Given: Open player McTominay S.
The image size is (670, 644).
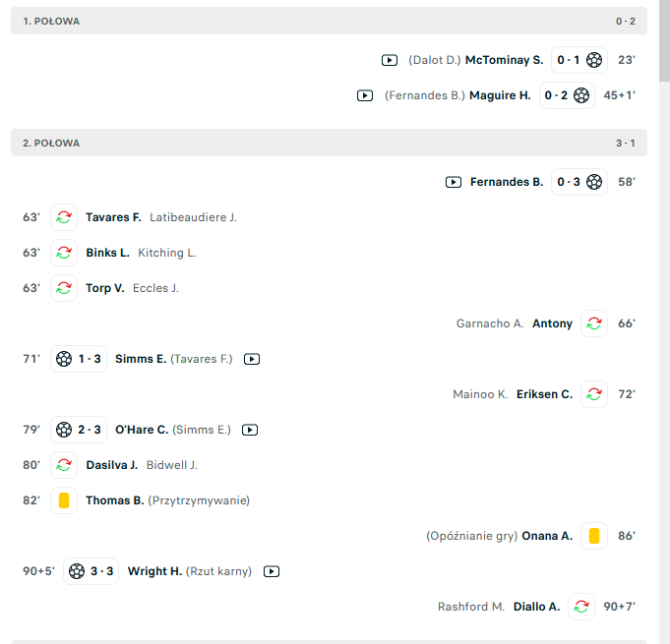Looking at the screenshot, I should point(504,60).
